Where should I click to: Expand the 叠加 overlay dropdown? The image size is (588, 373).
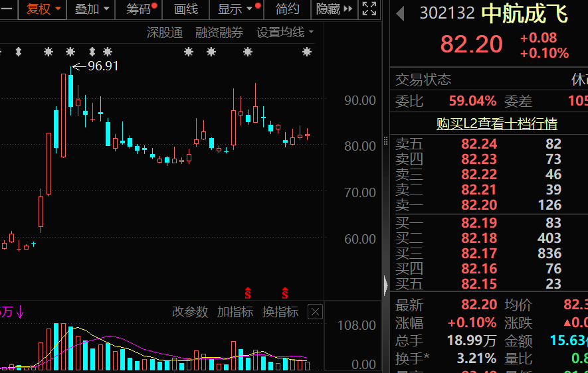(92, 9)
